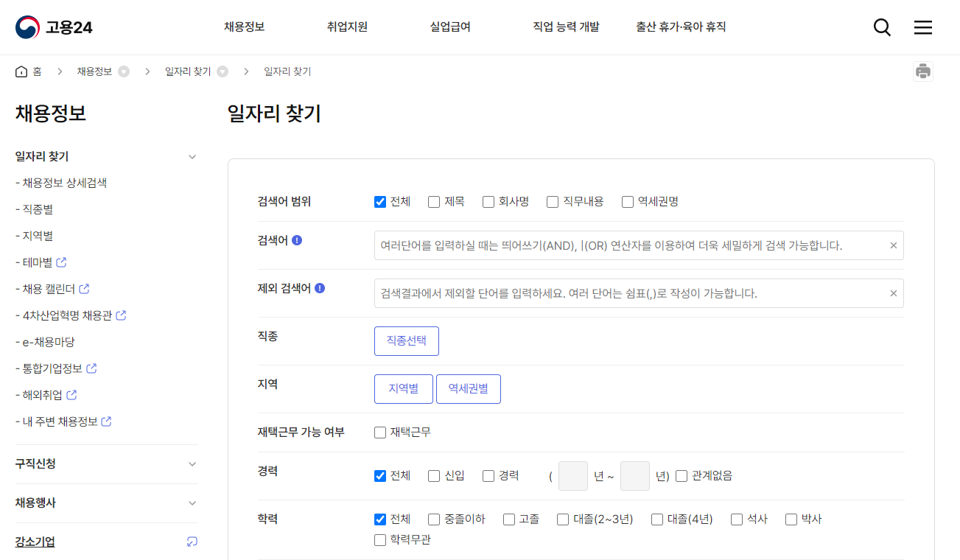Click the home icon in breadcrumb
This screenshot has width=960, height=560.
(21, 71)
